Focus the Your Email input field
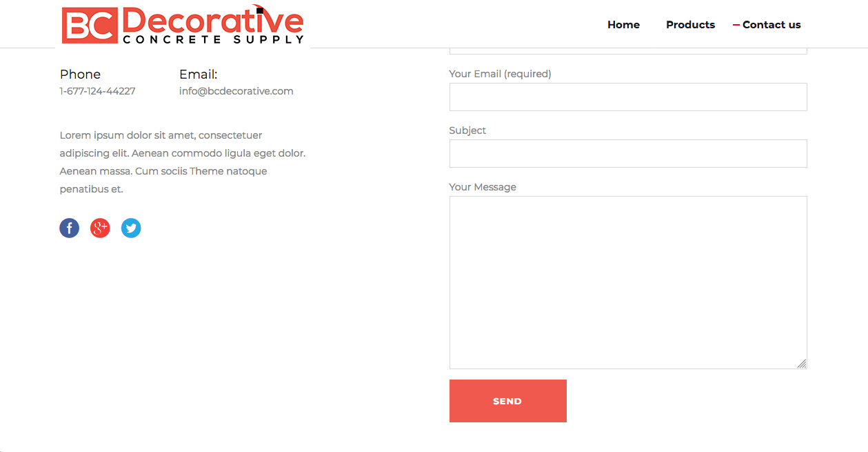The image size is (868, 452). click(627, 97)
